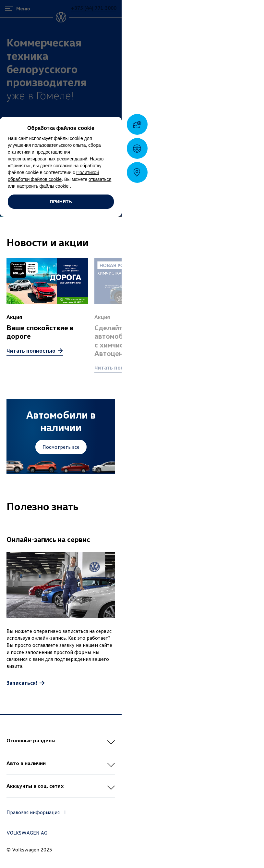
Task: Expand Аккаунты в соц. сетях section
Action: (61, 786)
